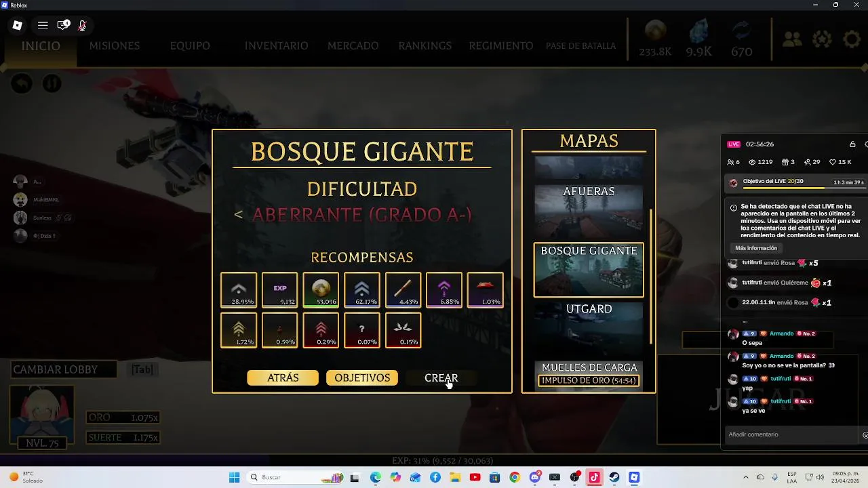This screenshot has height=488, width=868.
Task: Click the lock icon in LIVE panel
Action: (852, 144)
